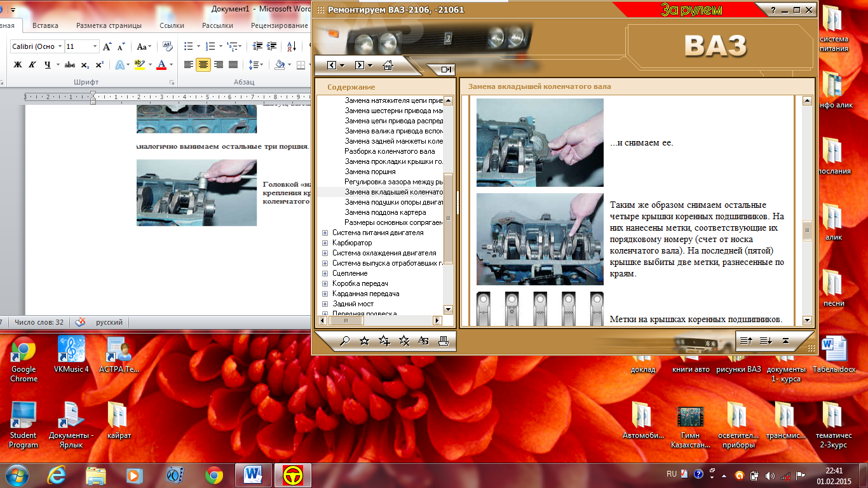
Task: Justify paragraph text in Word
Action: (x=233, y=65)
